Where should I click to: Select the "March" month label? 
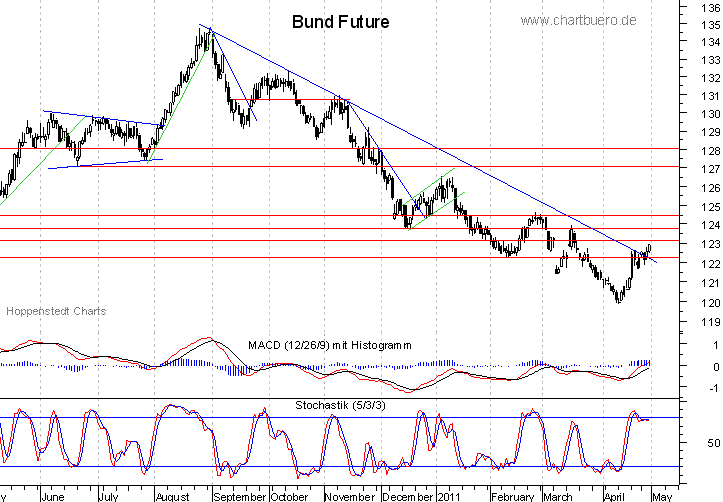[x=557, y=496]
